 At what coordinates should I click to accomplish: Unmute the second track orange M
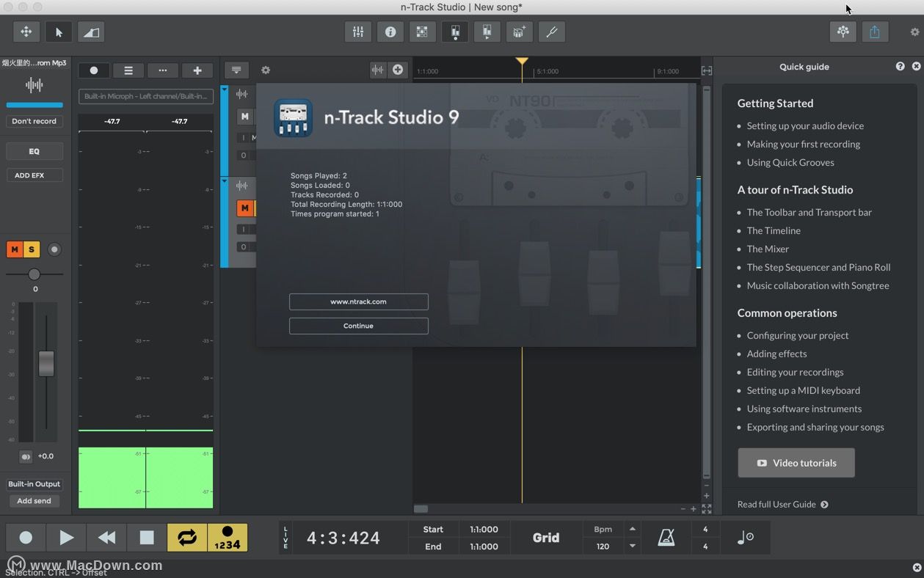coord(244,208)
